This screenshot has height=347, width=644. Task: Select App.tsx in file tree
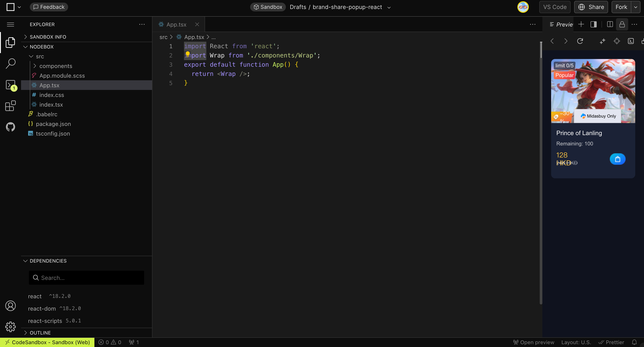[87, 85]
